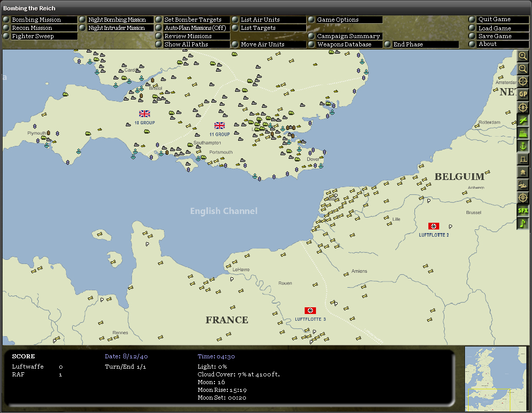Viewport: 532px width, 413px height.
Task: Select the 11 GROUP British flag
Action: 220,126
